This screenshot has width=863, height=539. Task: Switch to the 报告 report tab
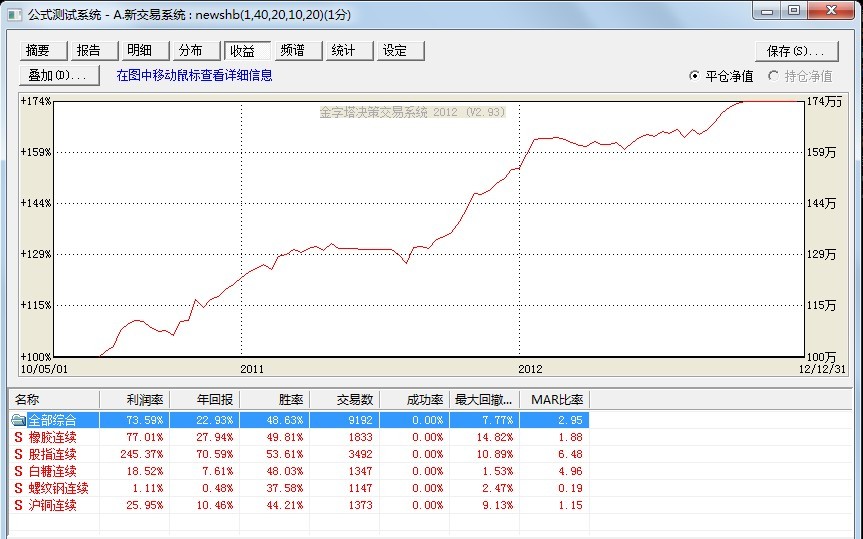pyautogui.click(x=94, y=51)
